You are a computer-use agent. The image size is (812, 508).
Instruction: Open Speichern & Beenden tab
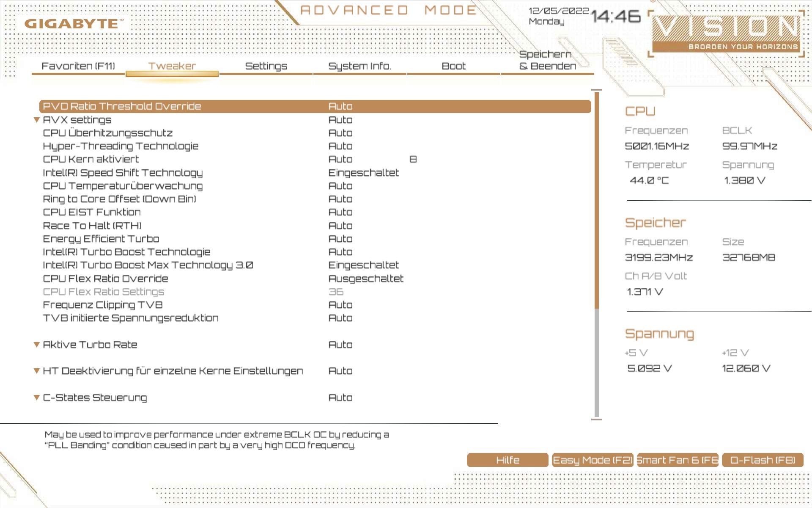(x=548, y=60)
